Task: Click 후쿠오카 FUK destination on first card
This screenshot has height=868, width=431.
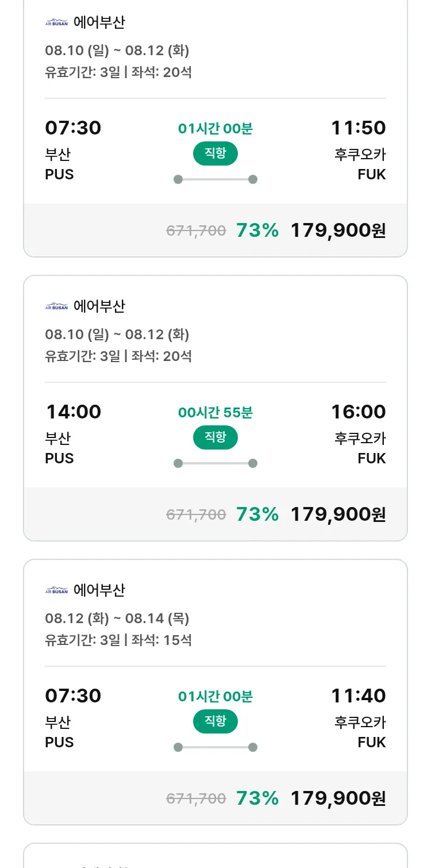Action: (x=360, y=164)
